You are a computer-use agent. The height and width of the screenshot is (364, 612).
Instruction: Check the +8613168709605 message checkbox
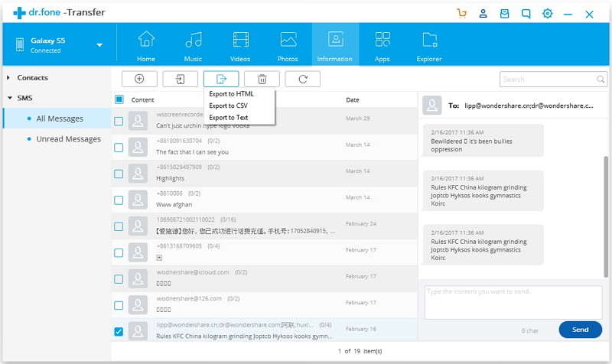click(x=119, y=253)
